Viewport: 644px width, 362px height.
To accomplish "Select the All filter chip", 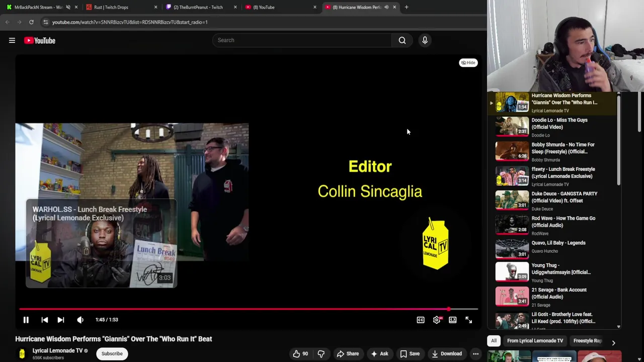I will [494, 341].
